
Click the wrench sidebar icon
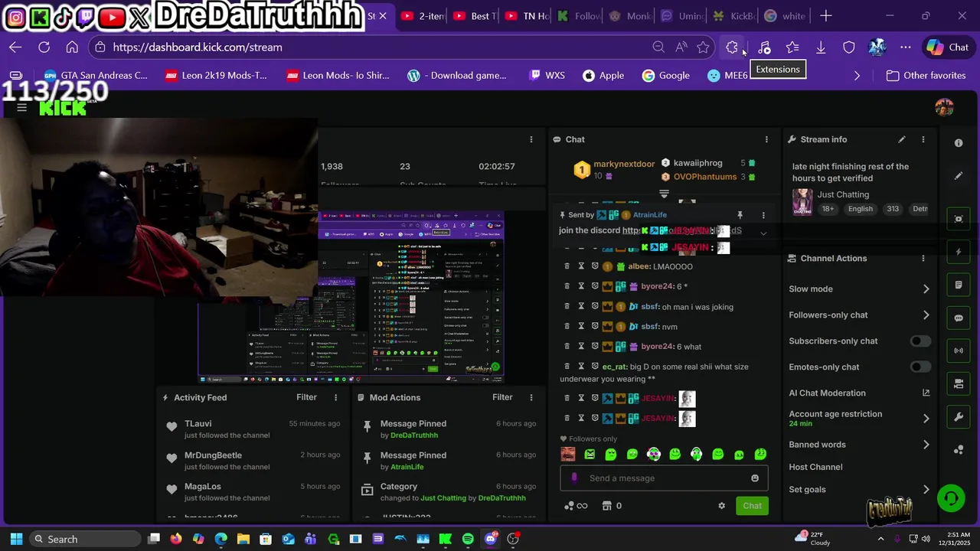coord(959,417)
